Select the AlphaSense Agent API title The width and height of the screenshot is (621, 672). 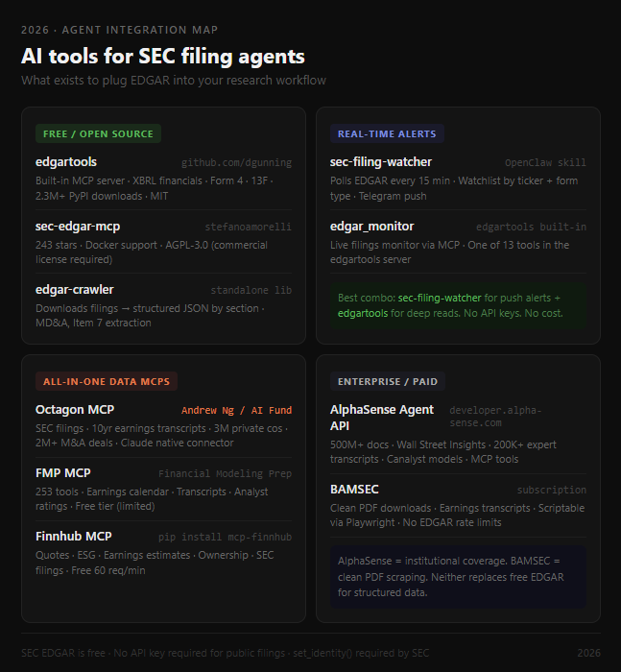point(382,418)
